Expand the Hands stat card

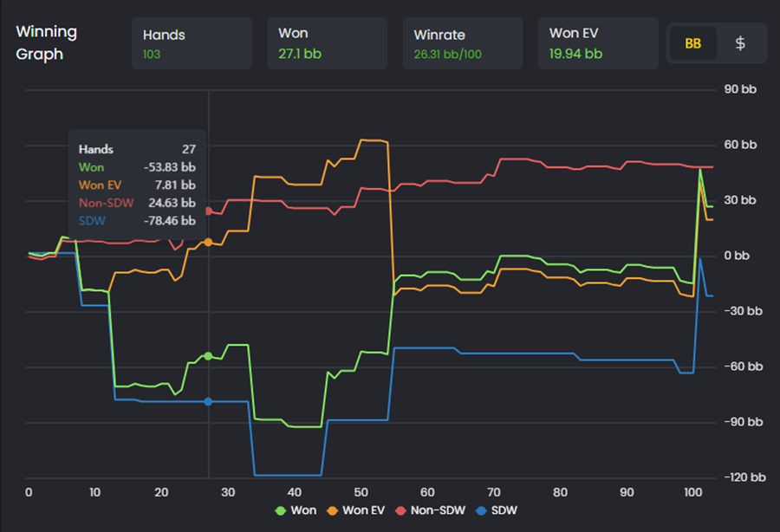[192, 42]
